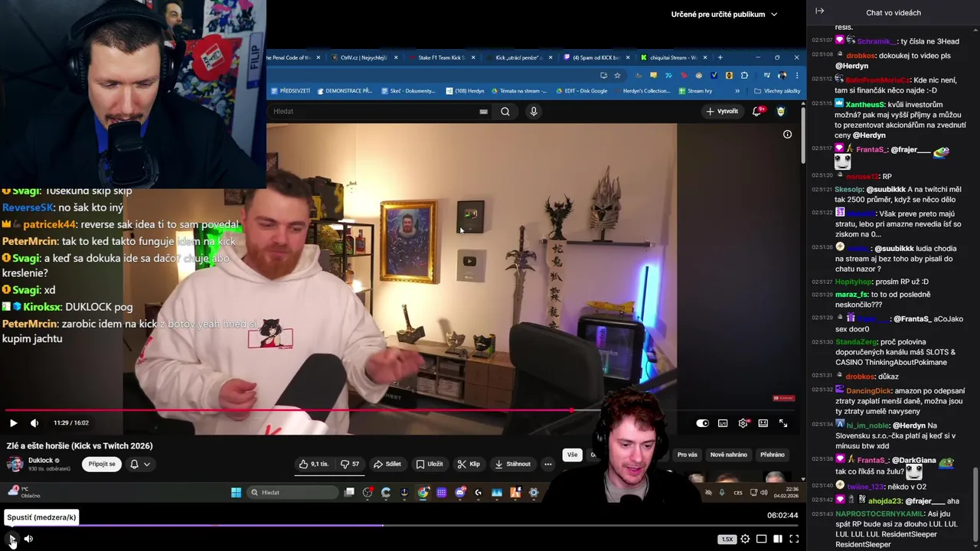
Task: Bookmark this page with the star icon
Action: coord(617,75)
